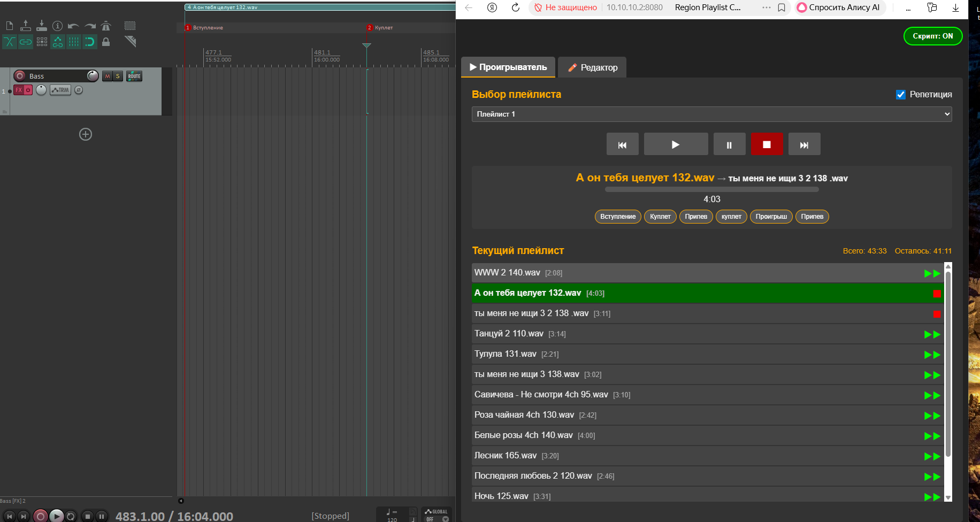Screen dimensions: 980x522
Task: Click the REAPER transport record button
Action: click(x=40, y=516)
